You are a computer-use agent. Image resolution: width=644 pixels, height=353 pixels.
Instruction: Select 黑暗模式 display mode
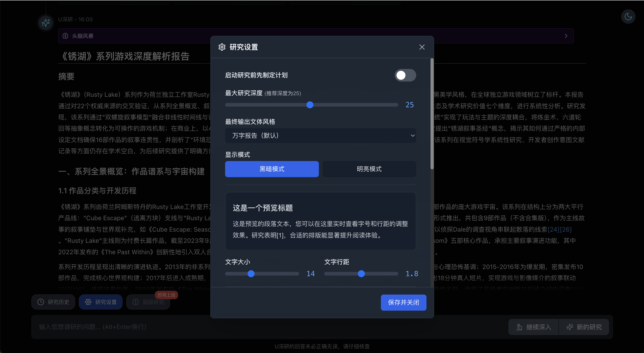[x=272, y=169]
